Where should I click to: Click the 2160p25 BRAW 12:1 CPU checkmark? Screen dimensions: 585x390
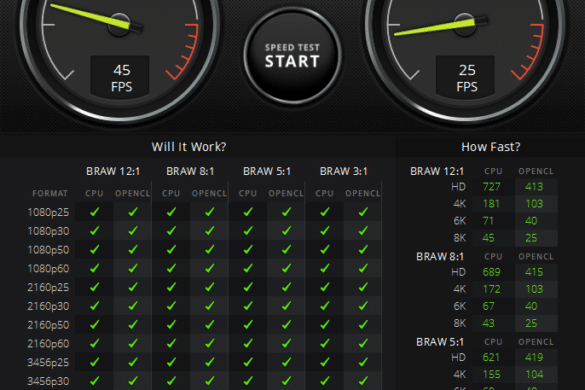tap(95, 287)
